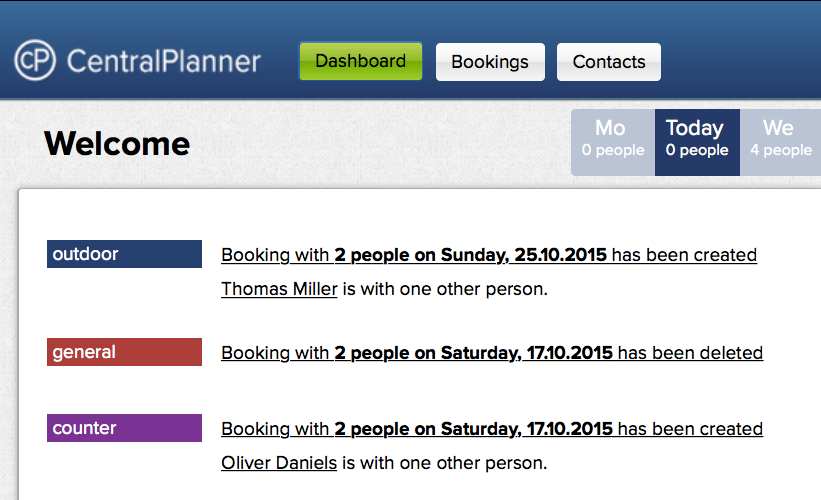Click the purple counter category tag
The image size is (821, 500).
(x=124, y=428)
